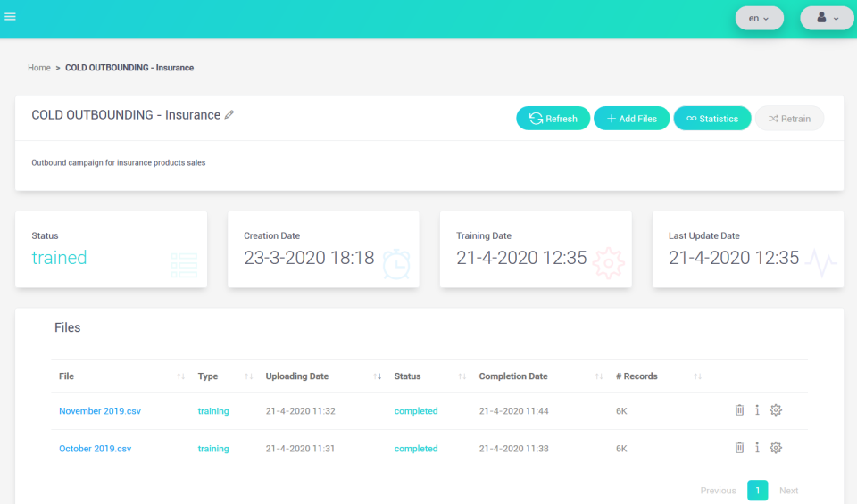
Task: Click the Refresh button
Action: pos(553,119)
